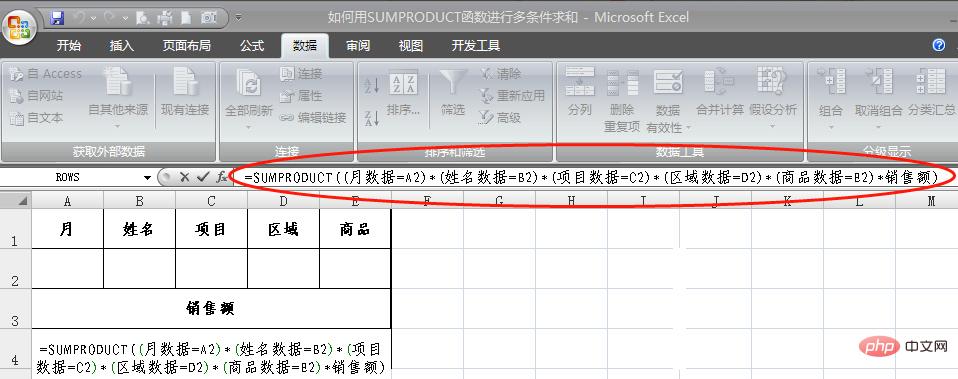Click cell containing 姓名 header
The height and width of the screenshot is (379, 958).
[x=139, y=229]
